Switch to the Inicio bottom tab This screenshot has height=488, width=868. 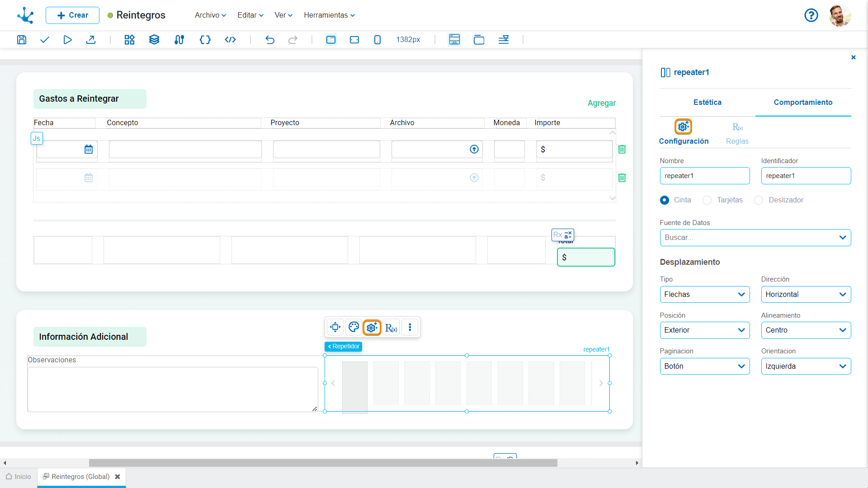point(19,477)
